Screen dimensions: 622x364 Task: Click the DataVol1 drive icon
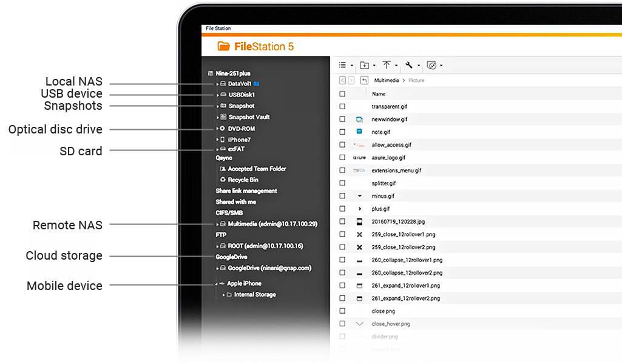click(x=223, y=84)
